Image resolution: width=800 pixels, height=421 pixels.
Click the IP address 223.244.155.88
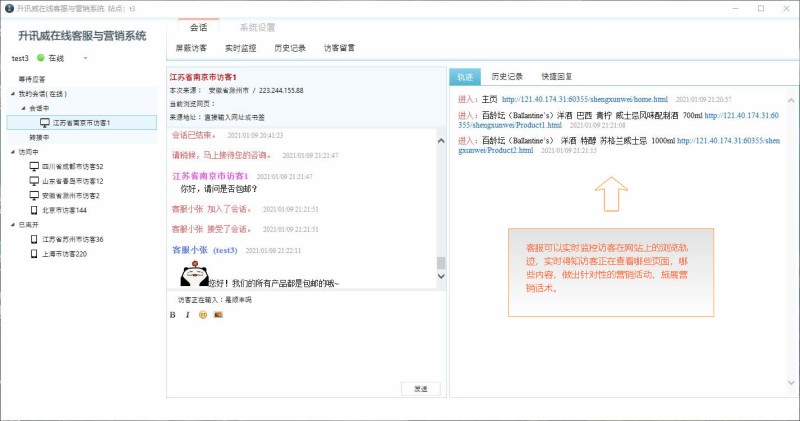click(x=281, y=90)
